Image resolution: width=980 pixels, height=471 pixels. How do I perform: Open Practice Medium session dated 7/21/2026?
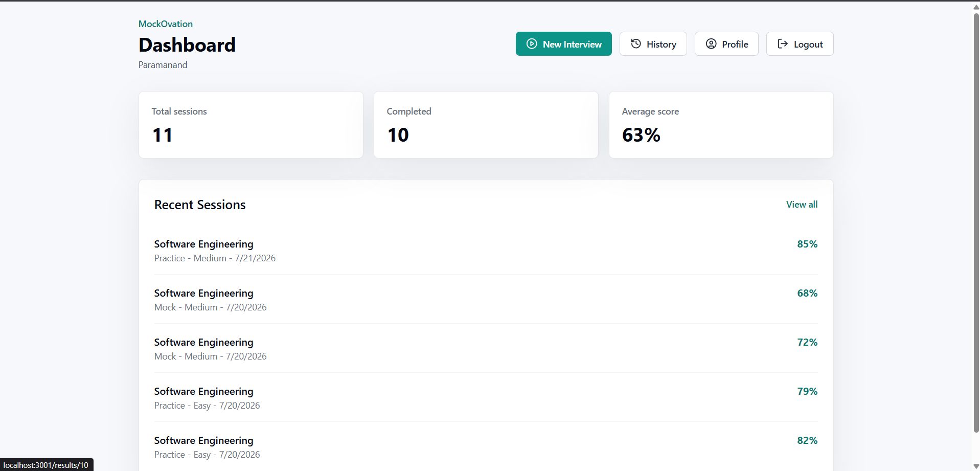point(486,251)
